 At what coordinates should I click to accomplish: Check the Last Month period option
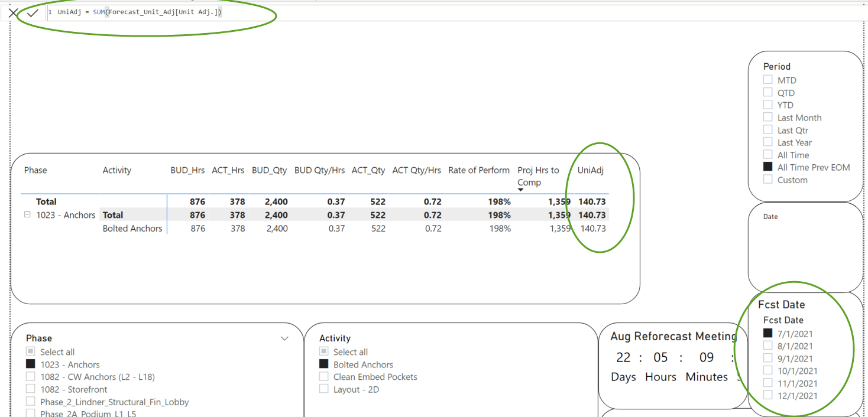point(767,117)
